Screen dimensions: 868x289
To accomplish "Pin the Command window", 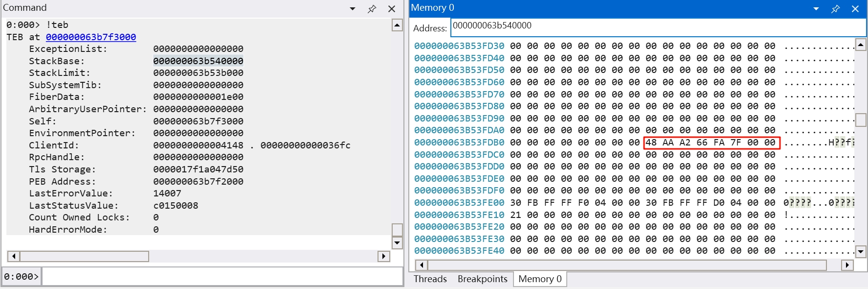I will (372, 9).
